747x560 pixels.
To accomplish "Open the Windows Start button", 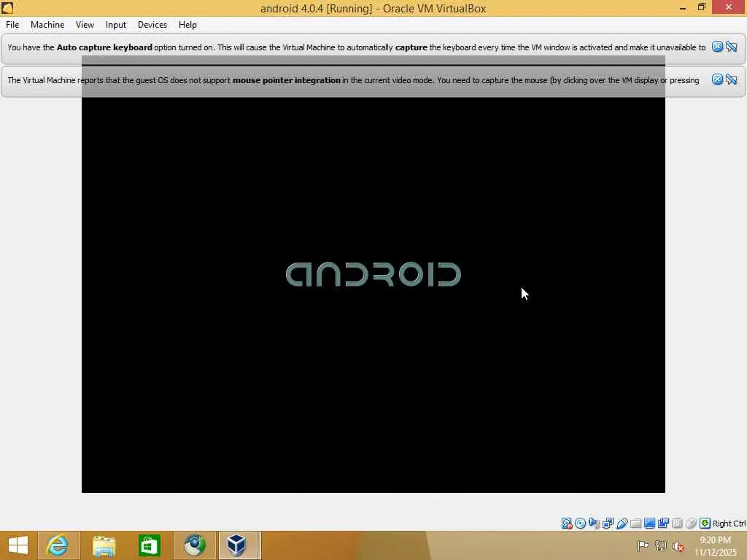I will click(18, 545).
